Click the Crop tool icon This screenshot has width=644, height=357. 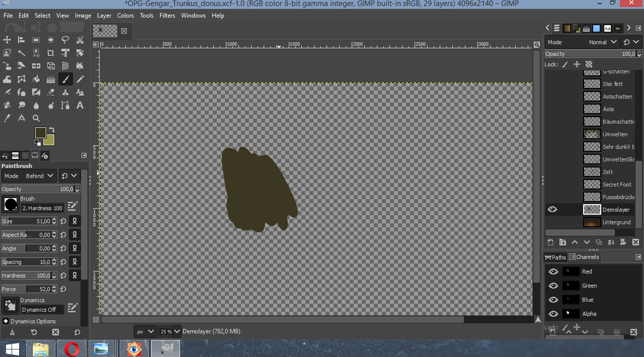50,53
